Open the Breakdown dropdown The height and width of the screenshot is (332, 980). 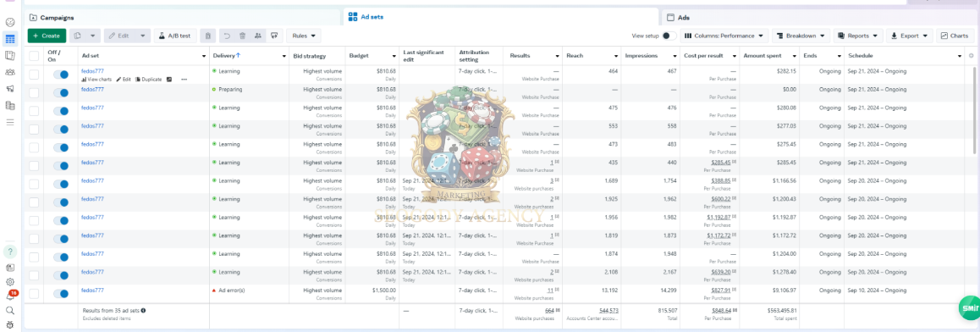[801, 36]
